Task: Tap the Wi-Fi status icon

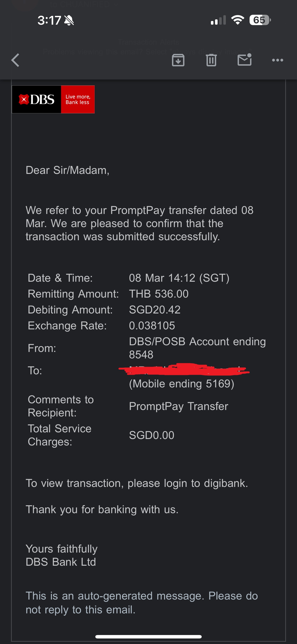Action: click(x=238, y=20)
